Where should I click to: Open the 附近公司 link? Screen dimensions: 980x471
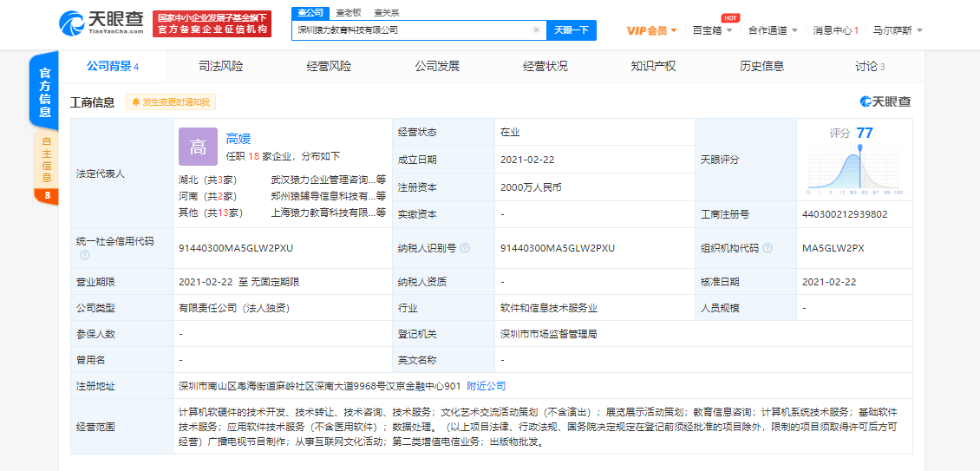click(x=486, y=386)
